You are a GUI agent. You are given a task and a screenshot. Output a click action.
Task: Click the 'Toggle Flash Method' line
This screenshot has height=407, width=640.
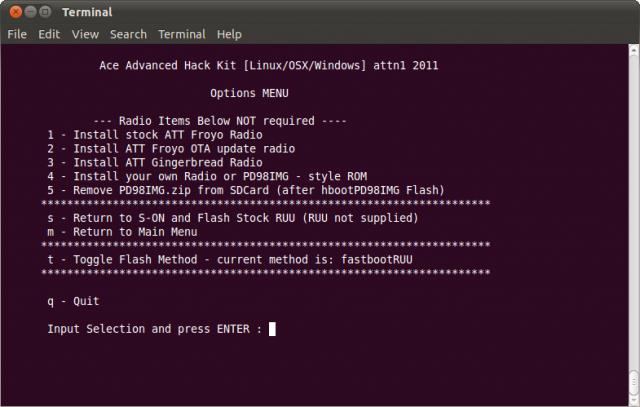click(x=230, y=260)
